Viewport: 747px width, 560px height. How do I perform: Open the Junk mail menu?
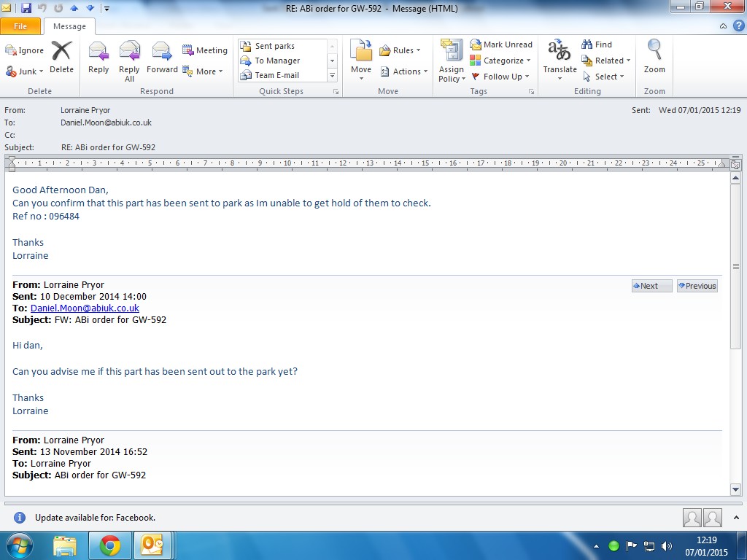coord(24,71)
